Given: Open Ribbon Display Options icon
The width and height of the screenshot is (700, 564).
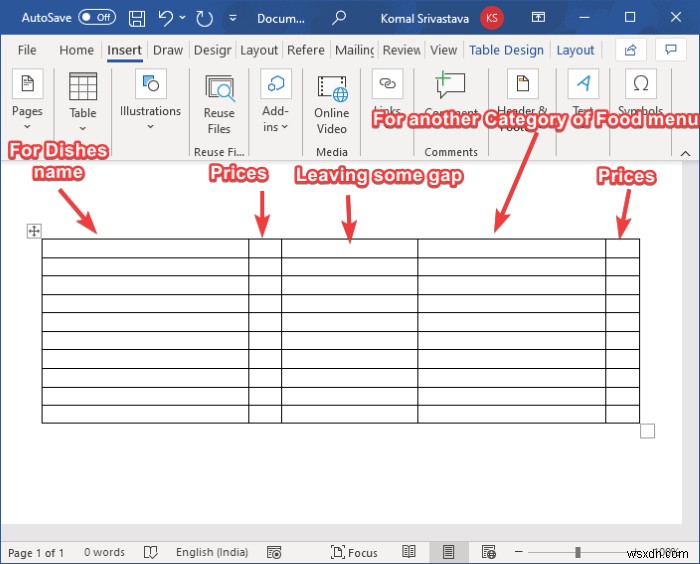Looking at the screenshot, I should (x=538, y=17).
